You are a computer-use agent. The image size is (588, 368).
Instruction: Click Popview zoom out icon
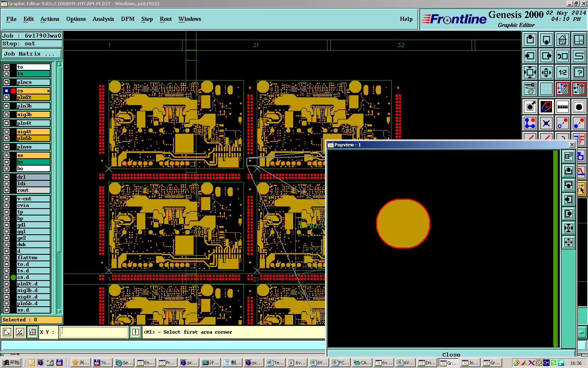click(568, 242)
